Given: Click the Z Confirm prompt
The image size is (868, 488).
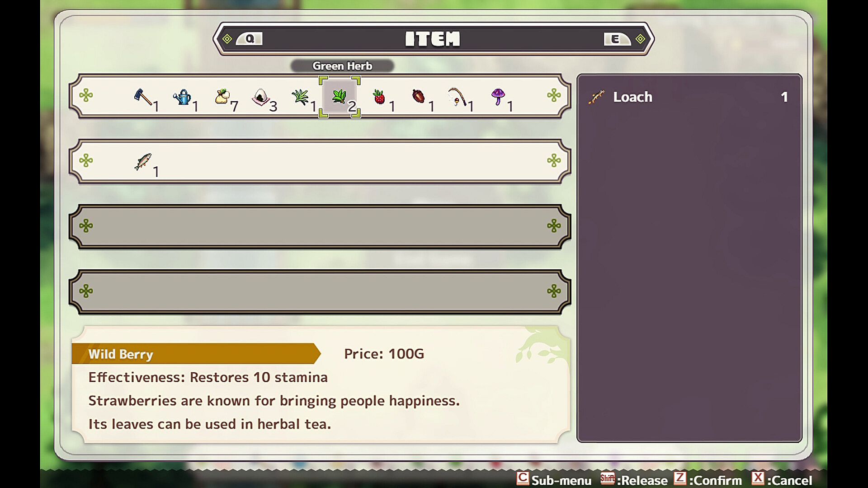Looking at the screenshot, I should 708,479.
